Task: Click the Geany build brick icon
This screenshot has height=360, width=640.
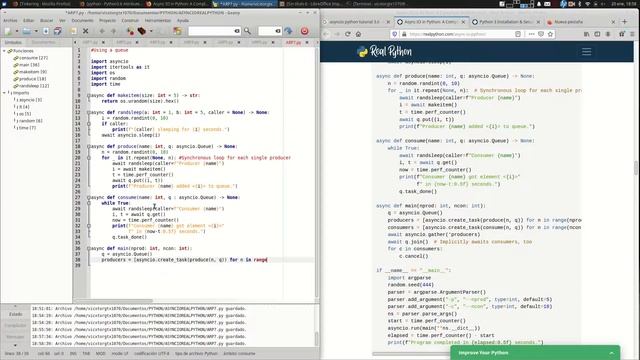Action: [x=142, y=31]
